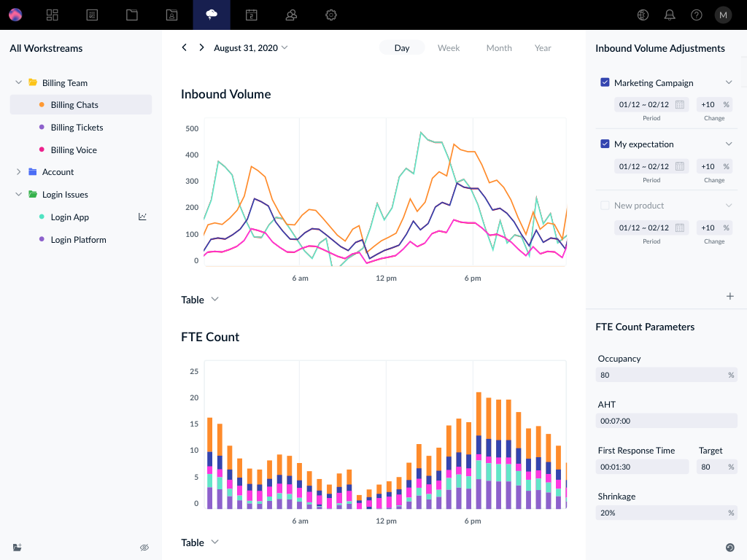Add a new volume adjustment with the plus button
The image size is (747, 560).
tap(730, 296)
